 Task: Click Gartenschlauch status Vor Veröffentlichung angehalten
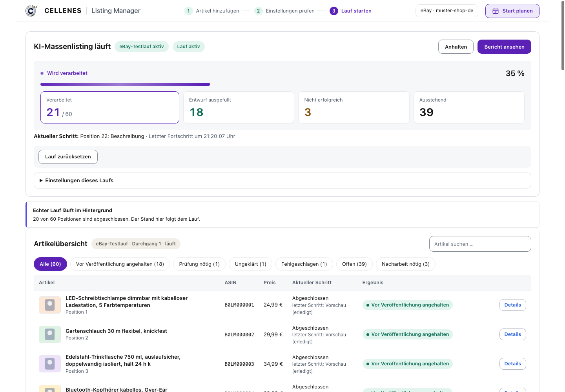(407, 334)
